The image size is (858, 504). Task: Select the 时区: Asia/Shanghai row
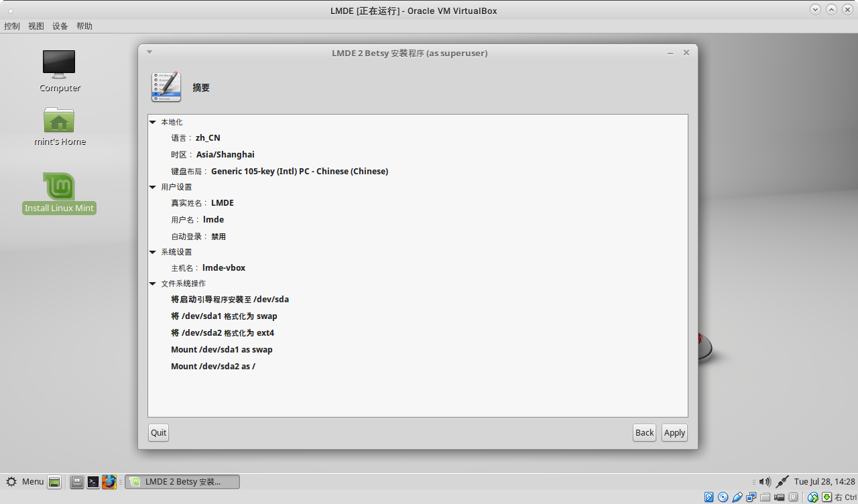click(x=418, y=155)
